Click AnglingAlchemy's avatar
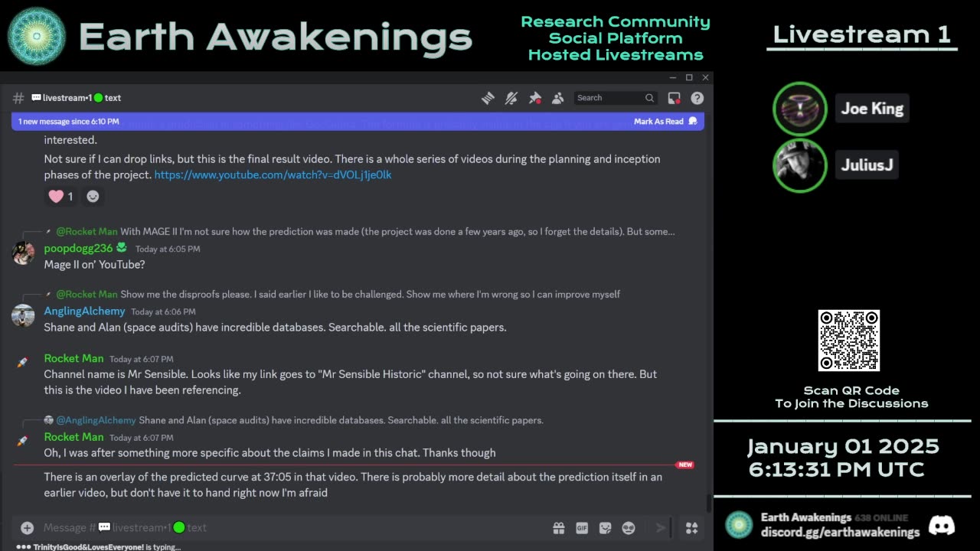The width and height of the screenshot is (980, 551). click(x=23, y=316)
